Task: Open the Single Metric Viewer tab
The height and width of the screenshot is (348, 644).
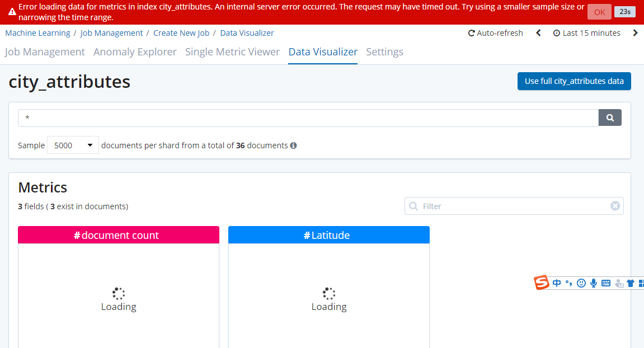Action: click(232, 52)
